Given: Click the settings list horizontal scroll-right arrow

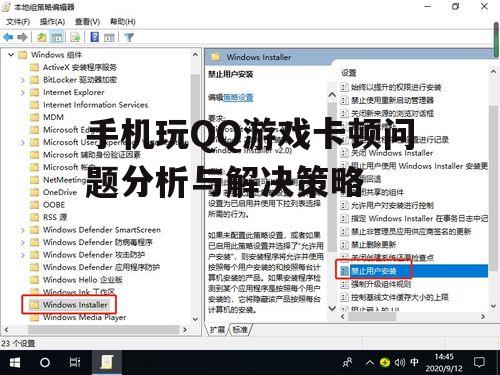Looking at the screenshot, I should pyautogui.click(x=483, y=317).
